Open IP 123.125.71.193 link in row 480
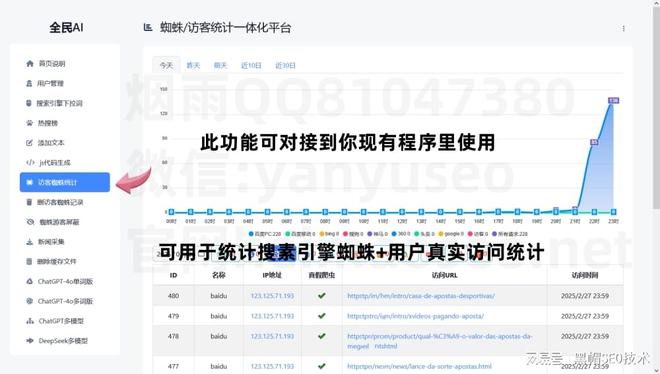Image resolution: width=660 pixels, height=374 pixels. [x=272, y=296]
